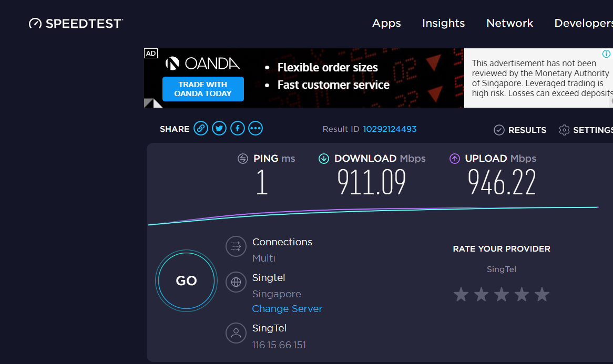Viewport: 613px width, 364px height.
Task: Click the globe server icon beside Singtel
Action: coord(236,282)
